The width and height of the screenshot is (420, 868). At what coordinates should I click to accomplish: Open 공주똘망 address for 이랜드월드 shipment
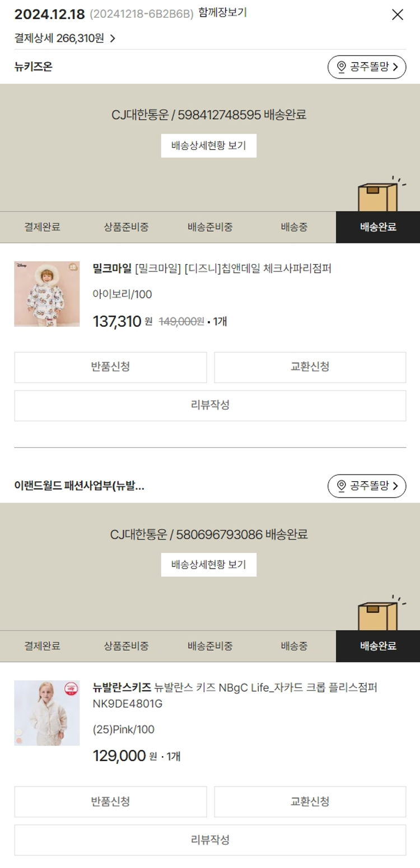(366, 486)
